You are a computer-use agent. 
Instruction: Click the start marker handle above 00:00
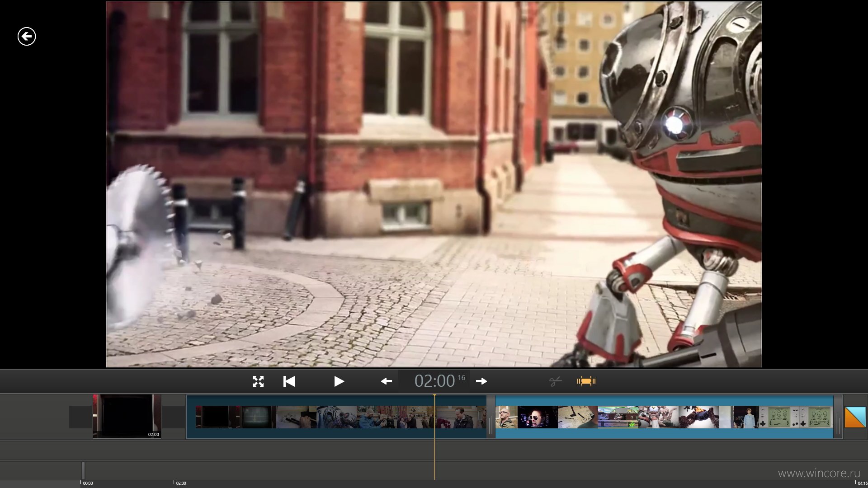tap(83, 470)
